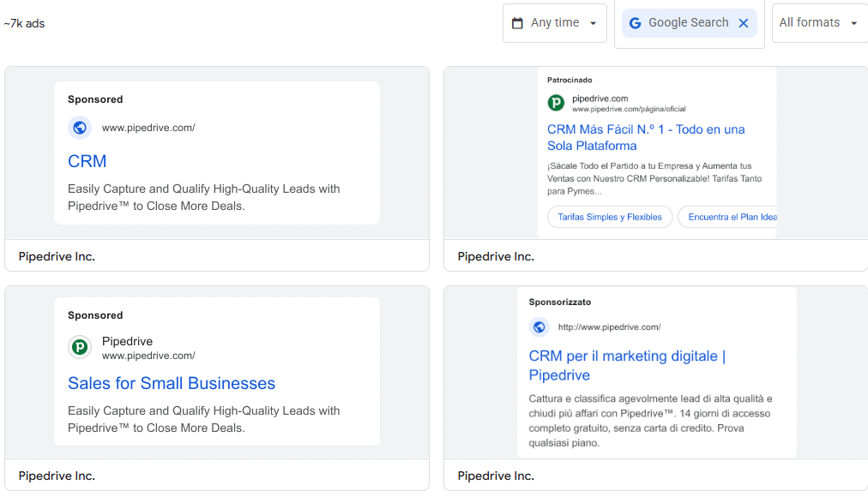Open the Any time date dropdown
Image resolution: width=868 pixels, height=497 pixels.
[x=554, y=23]
